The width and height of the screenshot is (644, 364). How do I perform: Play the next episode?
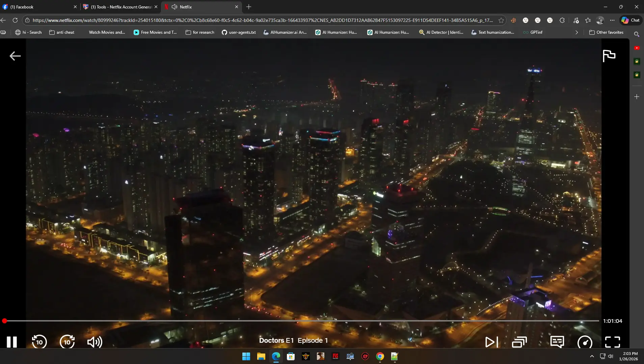[491, 342]
